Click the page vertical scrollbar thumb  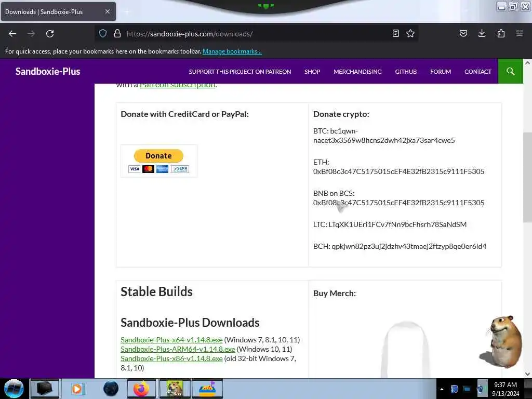click(527, 177)
